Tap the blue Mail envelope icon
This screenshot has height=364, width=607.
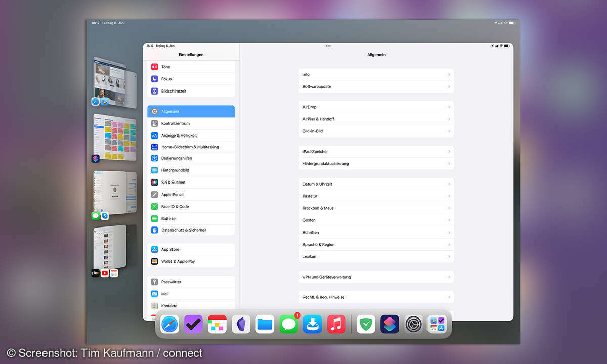(154, 294)
